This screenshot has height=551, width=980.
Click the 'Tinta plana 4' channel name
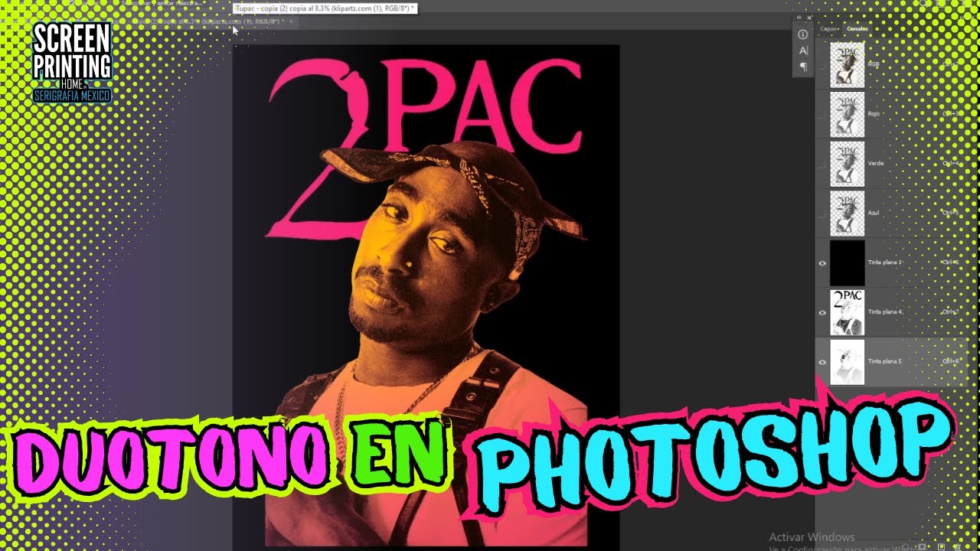pos(886,312)
